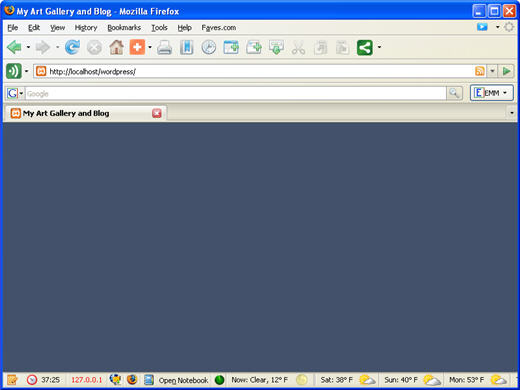Image resolution: width=520 pixels, height=390 pixels.
Task: Open the Edit menu
Action: point(34,28)
